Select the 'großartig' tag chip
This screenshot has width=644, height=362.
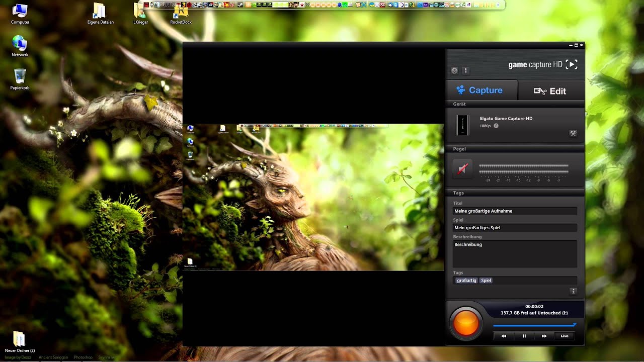(466, 281)
